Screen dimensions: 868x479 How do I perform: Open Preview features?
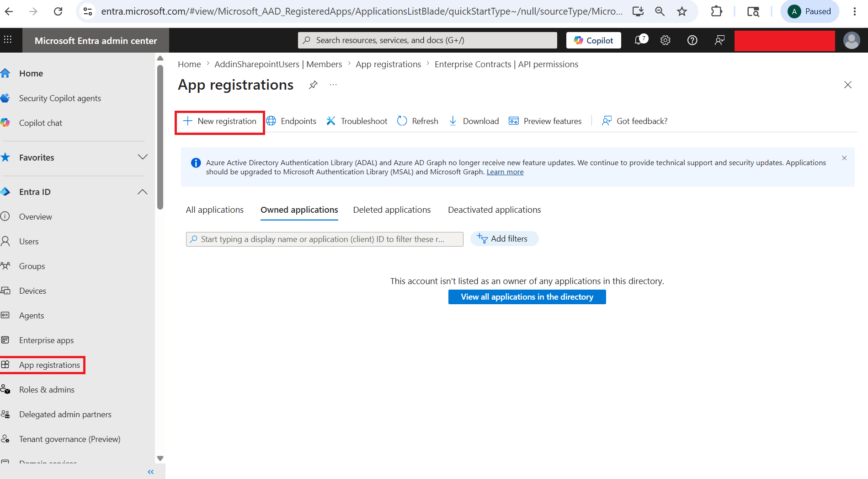(545, 121)
